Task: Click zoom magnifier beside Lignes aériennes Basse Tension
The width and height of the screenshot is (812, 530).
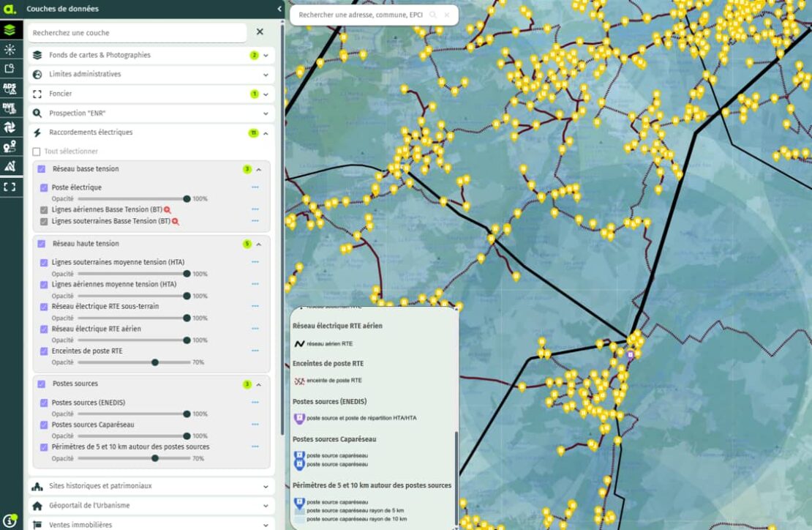Action: click(168, 210)
